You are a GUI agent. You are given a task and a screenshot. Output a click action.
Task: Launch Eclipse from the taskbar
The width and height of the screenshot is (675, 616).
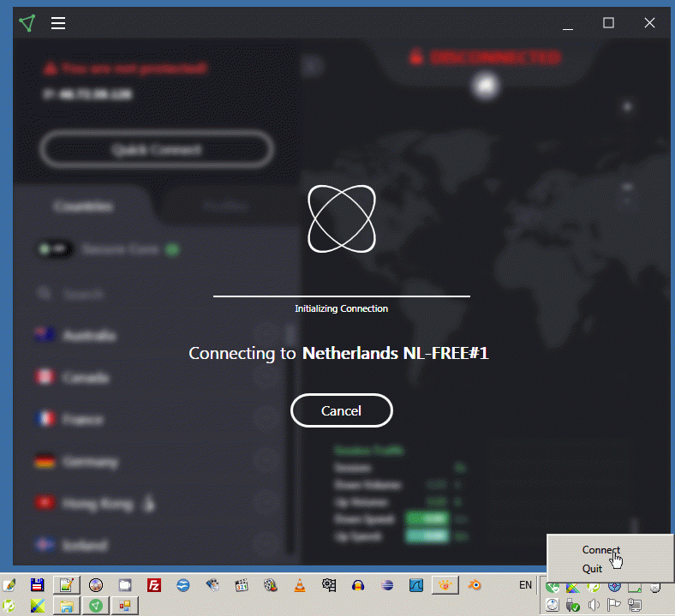tap(387, 585)
